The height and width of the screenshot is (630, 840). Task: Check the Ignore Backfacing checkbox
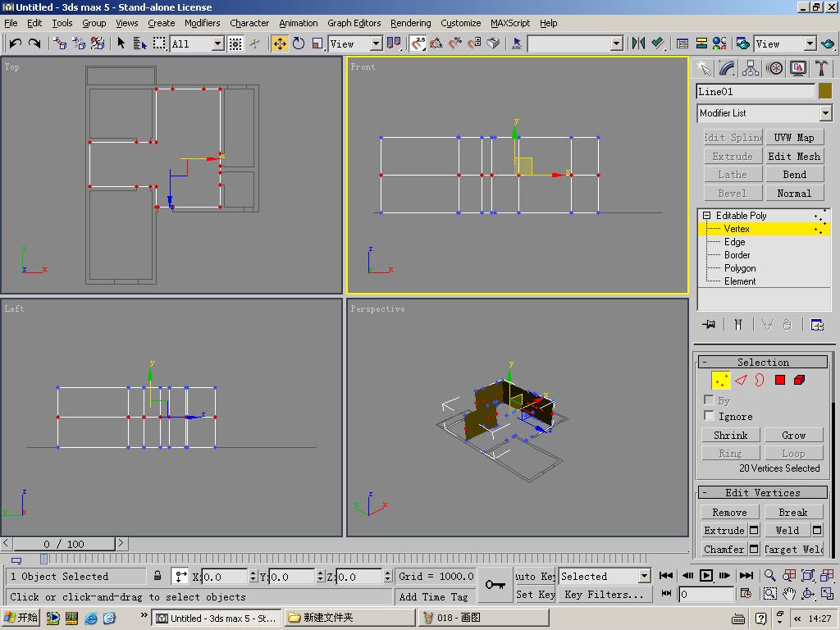[709, 416]
